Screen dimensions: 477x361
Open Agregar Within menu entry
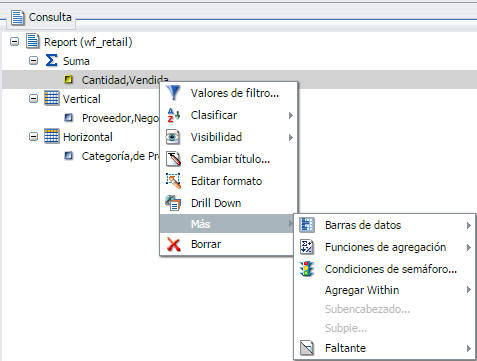[x=385, y=290]
